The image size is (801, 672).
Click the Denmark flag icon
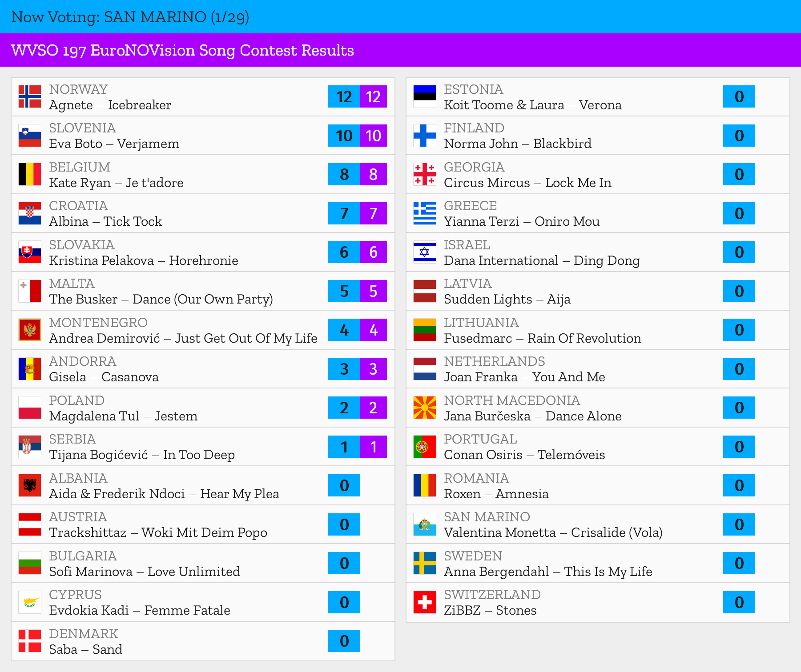[x=30, y=641]
